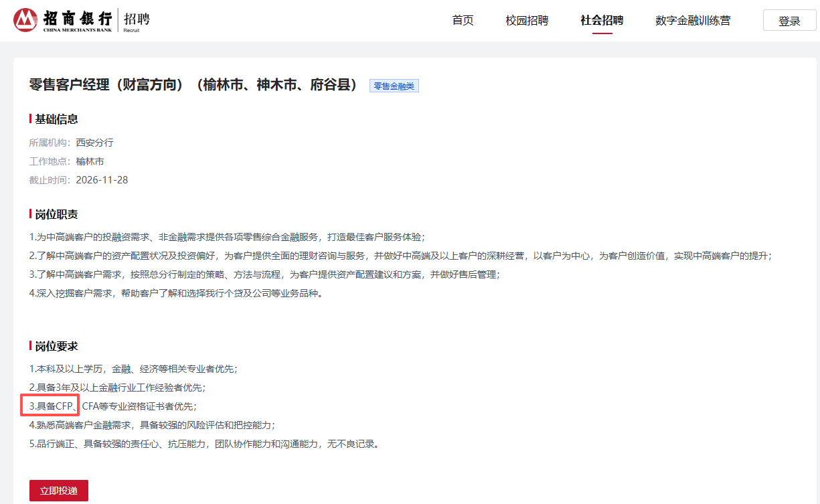Click the 基础信息 section heading

pyautogui.click(x=56, y=119)
